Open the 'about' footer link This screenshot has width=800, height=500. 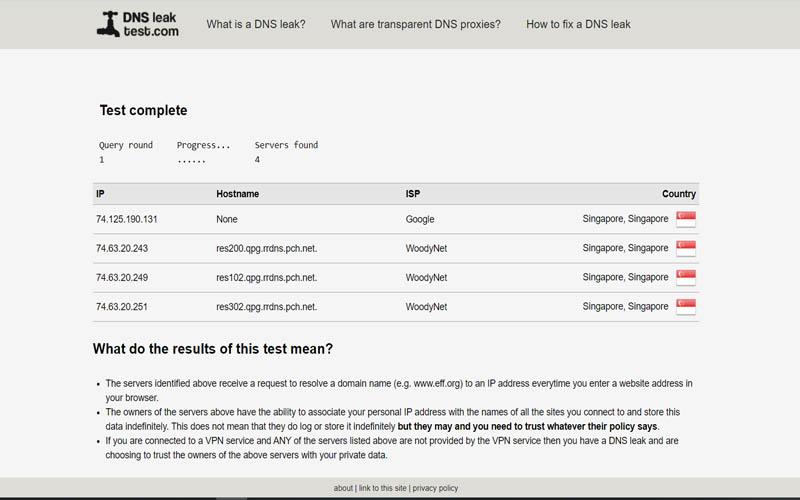[x=343, y=488]
